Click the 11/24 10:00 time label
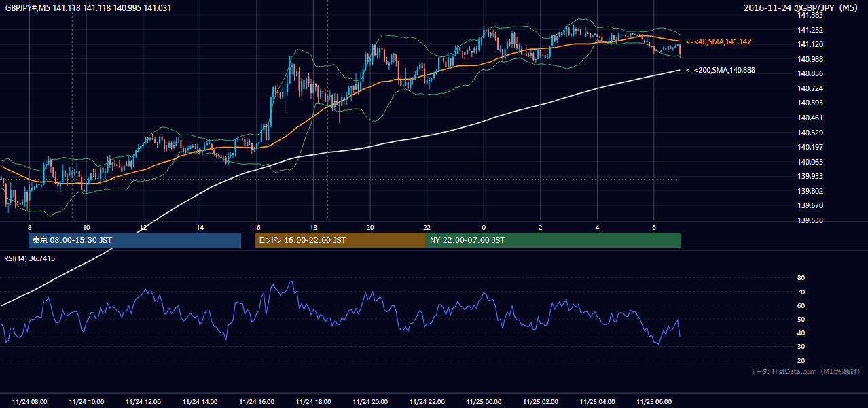Screen dimensions: 868x408 click(x=86, y=401)
